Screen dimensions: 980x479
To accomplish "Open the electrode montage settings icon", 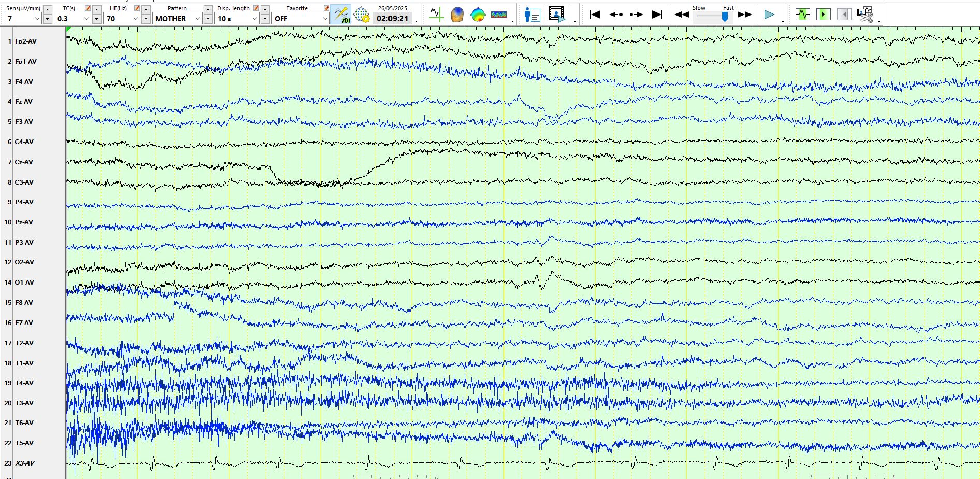I will pos(362,15).
